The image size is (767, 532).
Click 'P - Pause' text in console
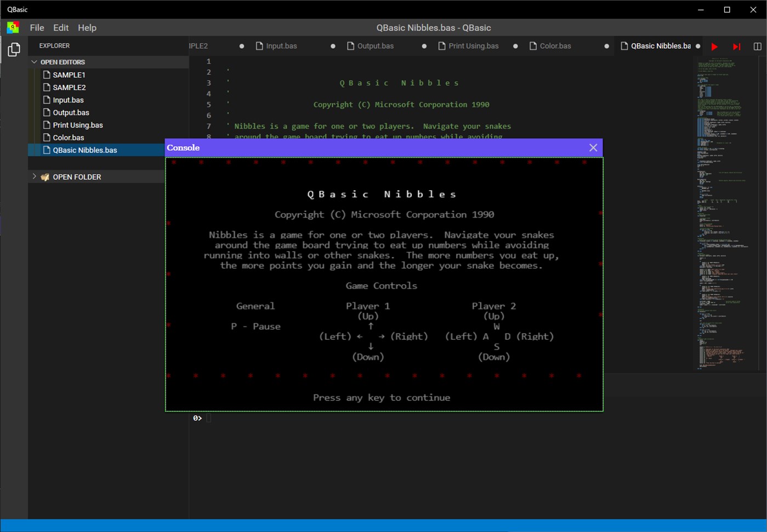tap(255, 327)
